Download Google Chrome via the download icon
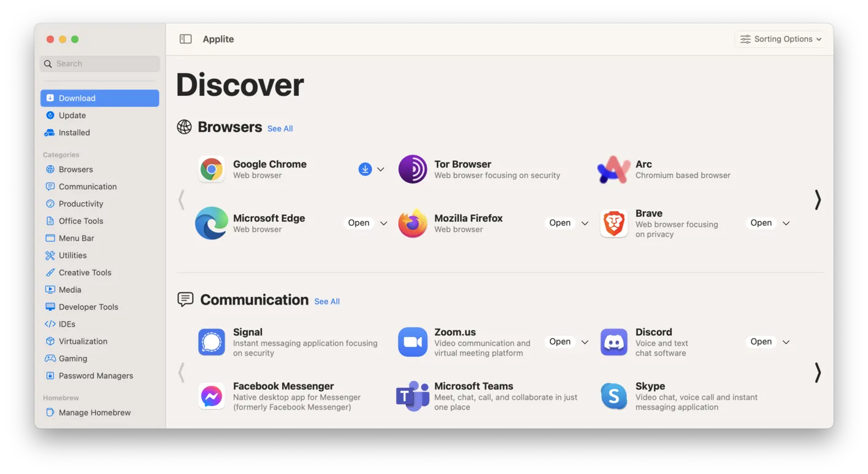The width and height of the screenshot is (868, 474). tap(366, 169)
